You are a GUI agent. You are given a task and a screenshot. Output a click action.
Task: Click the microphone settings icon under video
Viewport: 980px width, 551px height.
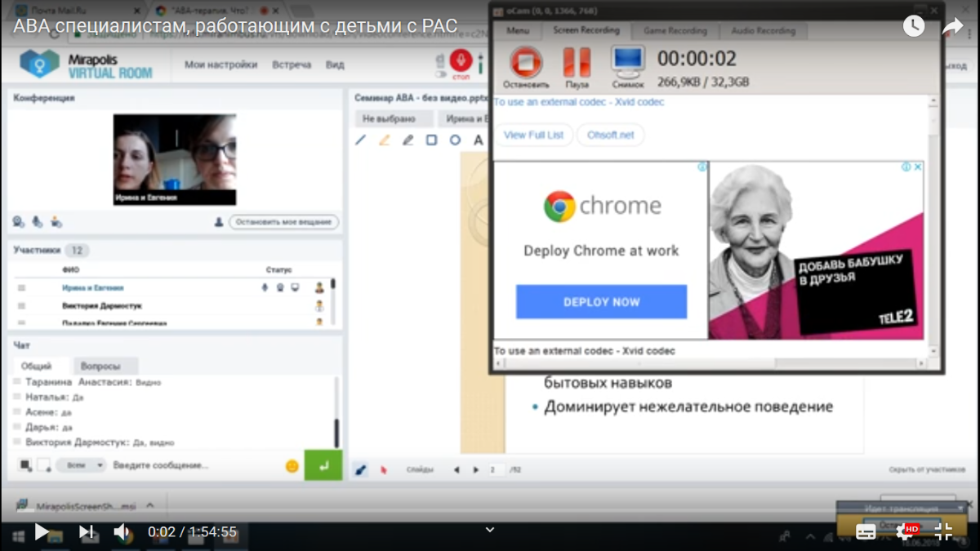click(x=38, y=222)
